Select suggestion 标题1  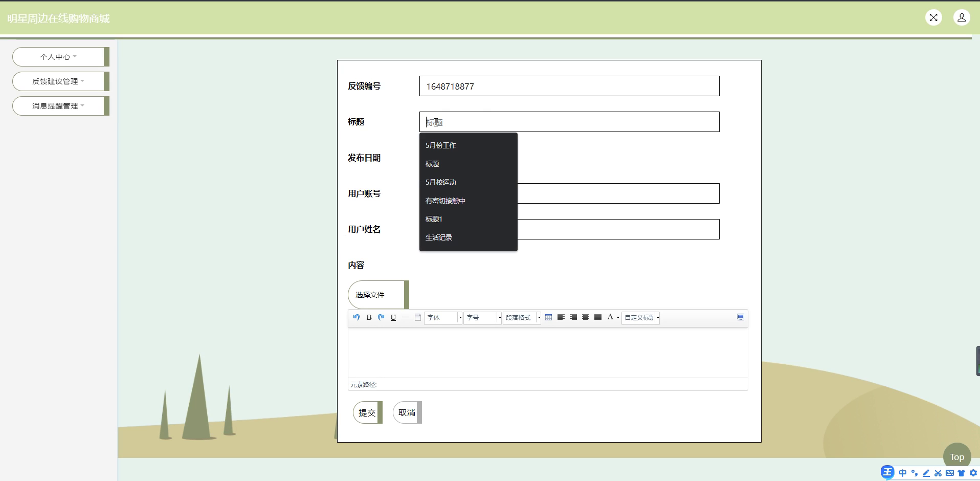pyautogui.click(x=469, y=219)
